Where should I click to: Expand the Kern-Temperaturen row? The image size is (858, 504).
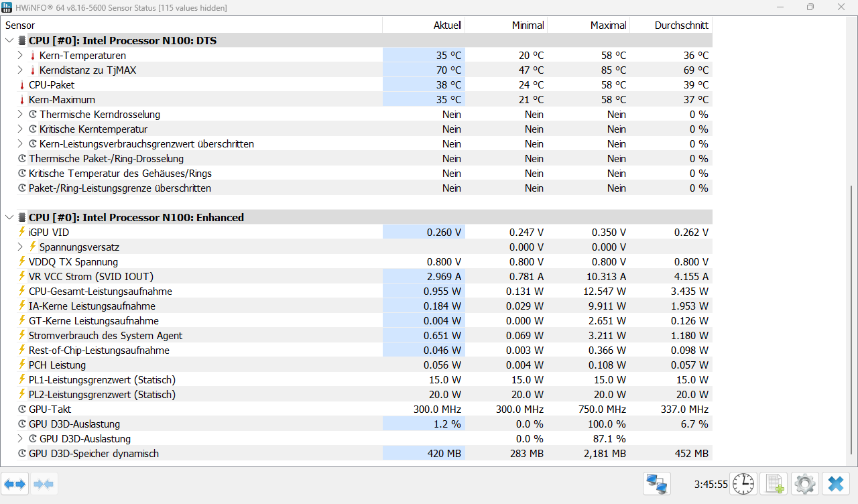click(20, 56)
